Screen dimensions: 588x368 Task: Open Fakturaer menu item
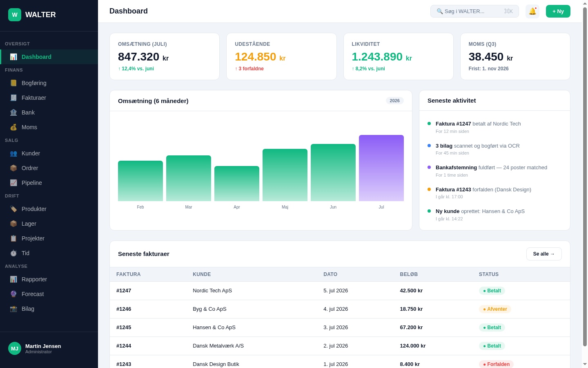[49, 98]
